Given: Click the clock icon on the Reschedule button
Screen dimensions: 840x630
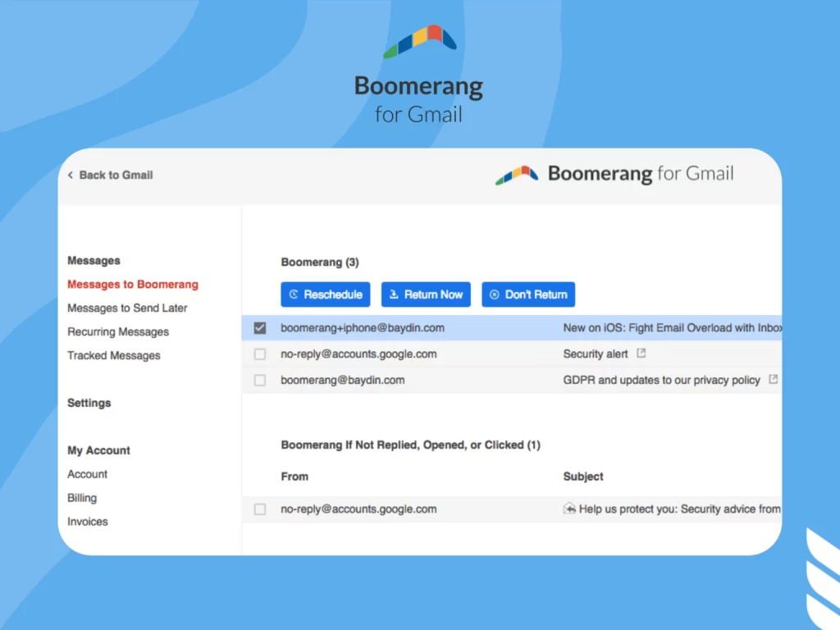Looking at the screenshot, I should (293, 294).
